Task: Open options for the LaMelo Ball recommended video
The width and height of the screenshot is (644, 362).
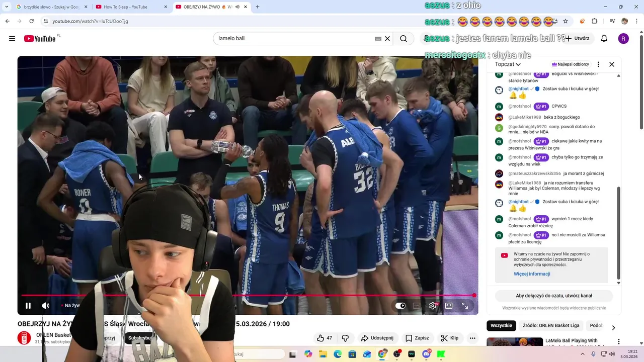Action: click(x=619, y=342)
